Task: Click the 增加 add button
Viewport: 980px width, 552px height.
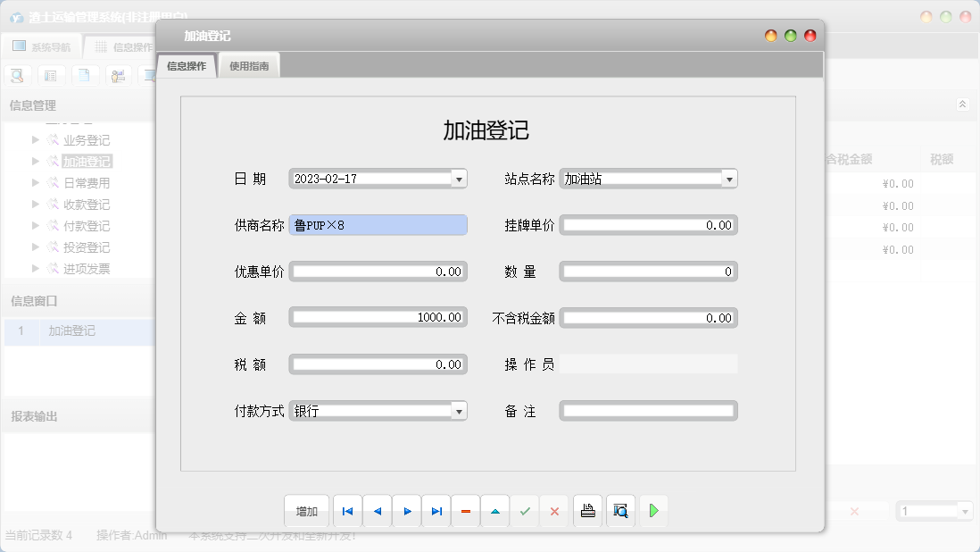Action: point(306,511)
